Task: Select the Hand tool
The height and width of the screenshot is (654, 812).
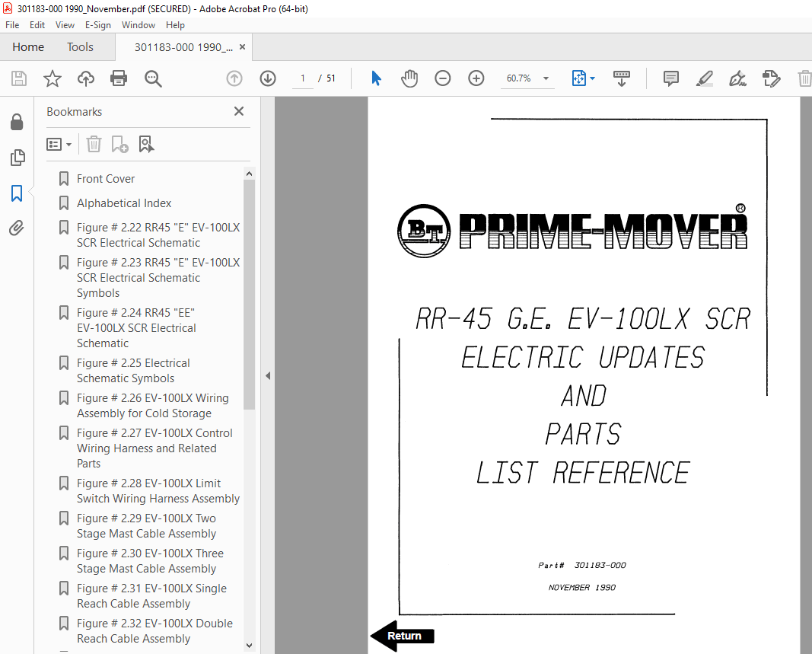Action: pos(409,78)
